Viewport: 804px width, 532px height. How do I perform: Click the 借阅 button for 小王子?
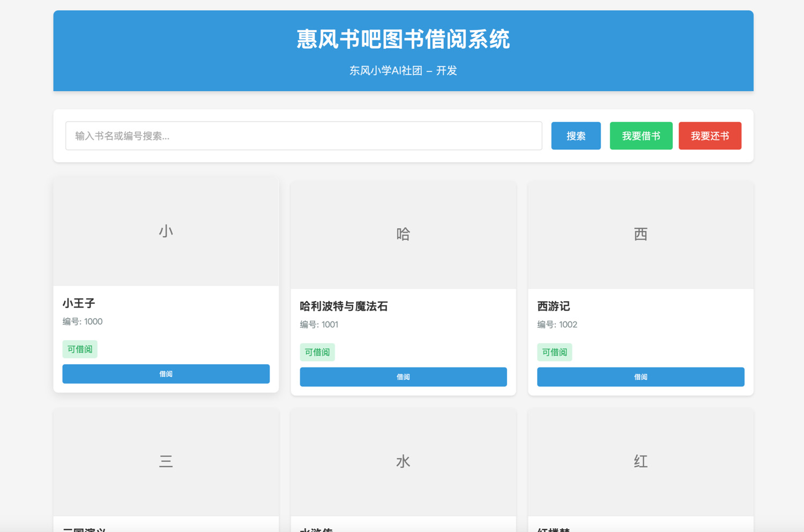click(x=166, y=373)
